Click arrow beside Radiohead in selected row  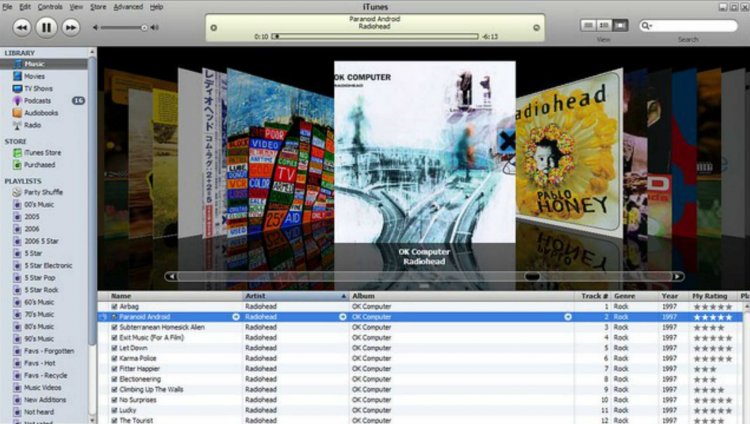(x=342, y=317)
